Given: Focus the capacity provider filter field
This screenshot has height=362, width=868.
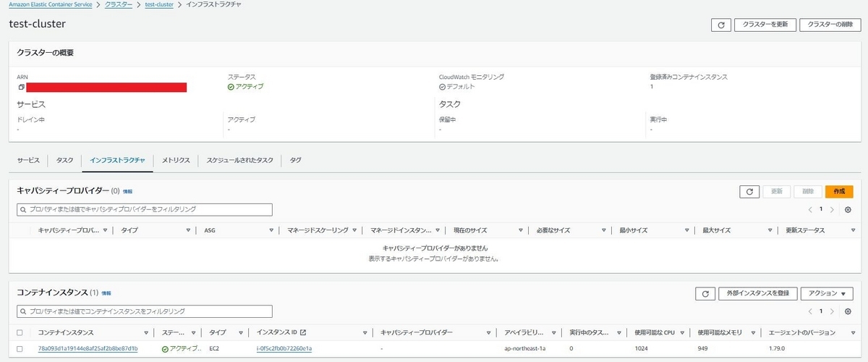Looking at the screenshot, I should click(x=145, y=209).
